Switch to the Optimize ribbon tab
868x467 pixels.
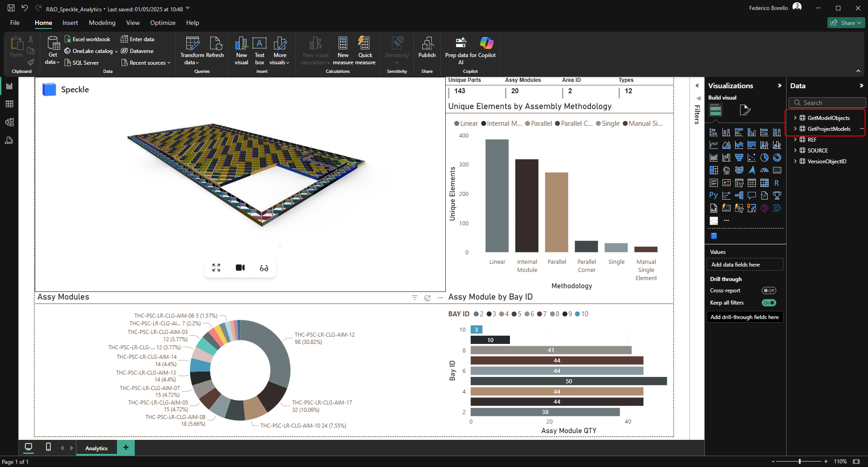(163, 23)
